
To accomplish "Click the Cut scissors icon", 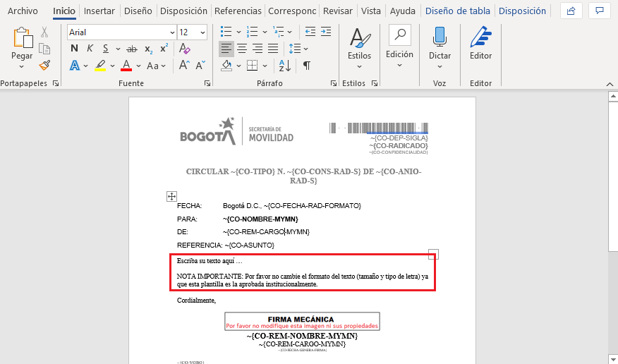I will click(x=44, y=32).
